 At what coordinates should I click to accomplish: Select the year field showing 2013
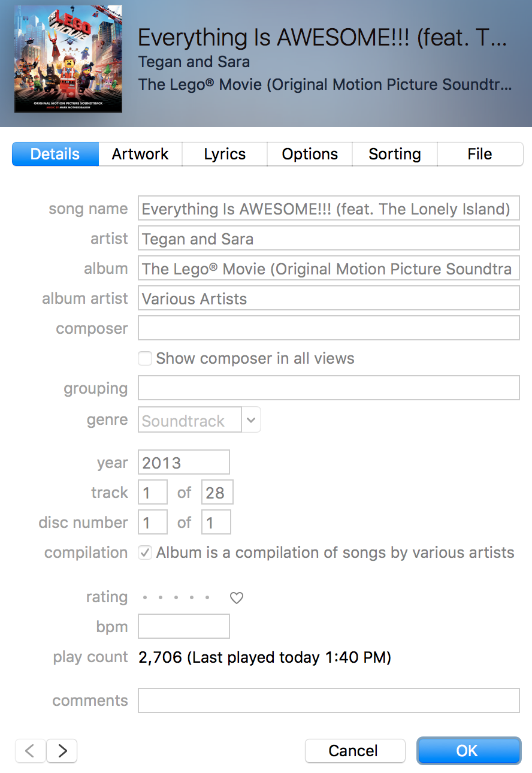tap(184, 463)
